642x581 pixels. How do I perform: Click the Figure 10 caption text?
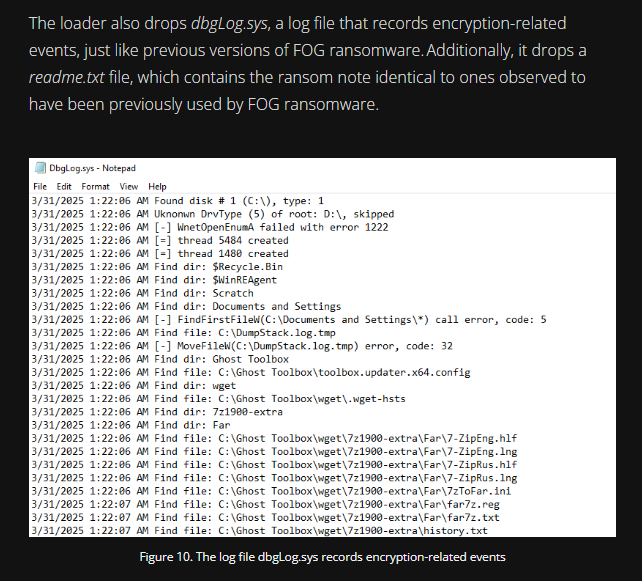tap(320, 557)
